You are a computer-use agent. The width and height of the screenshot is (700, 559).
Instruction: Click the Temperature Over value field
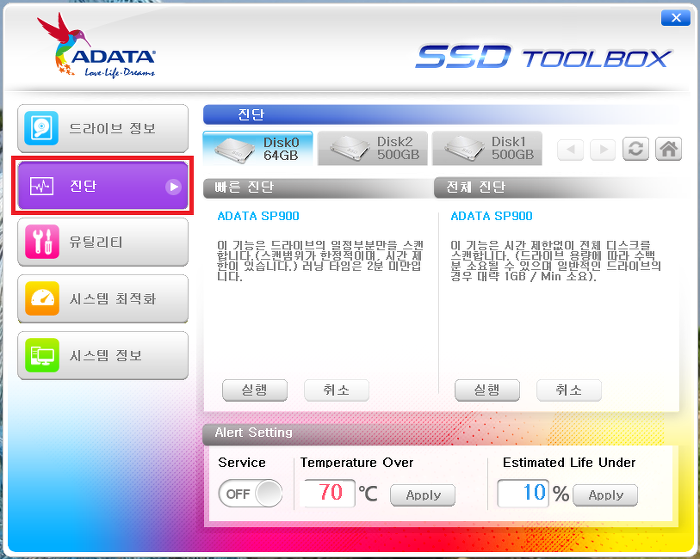tap(330, 493)
